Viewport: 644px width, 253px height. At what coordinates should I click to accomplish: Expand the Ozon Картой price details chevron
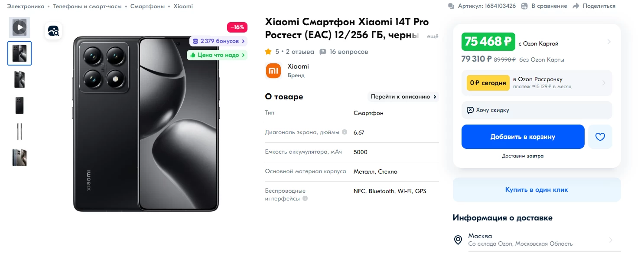click(x=609, y=42)
